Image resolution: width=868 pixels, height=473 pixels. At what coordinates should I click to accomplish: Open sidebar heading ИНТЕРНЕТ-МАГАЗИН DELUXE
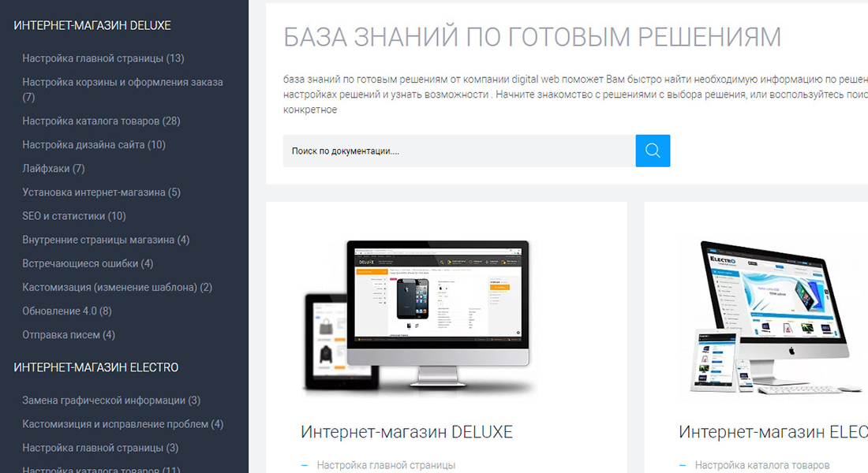(92, 25)
